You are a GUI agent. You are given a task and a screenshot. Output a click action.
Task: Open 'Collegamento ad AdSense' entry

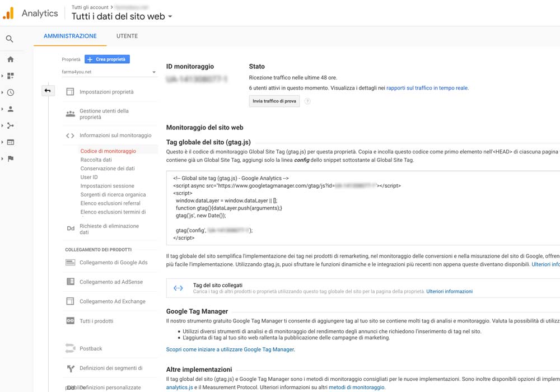(111, 282)
